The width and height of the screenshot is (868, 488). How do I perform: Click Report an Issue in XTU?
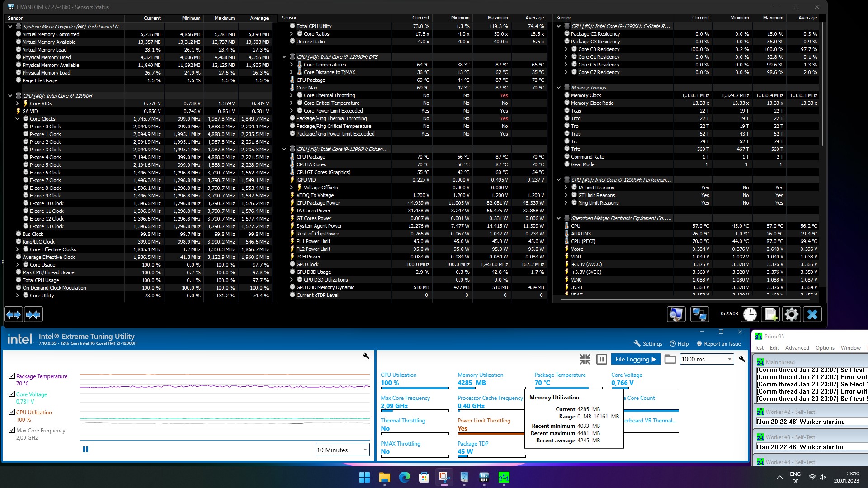719,344
